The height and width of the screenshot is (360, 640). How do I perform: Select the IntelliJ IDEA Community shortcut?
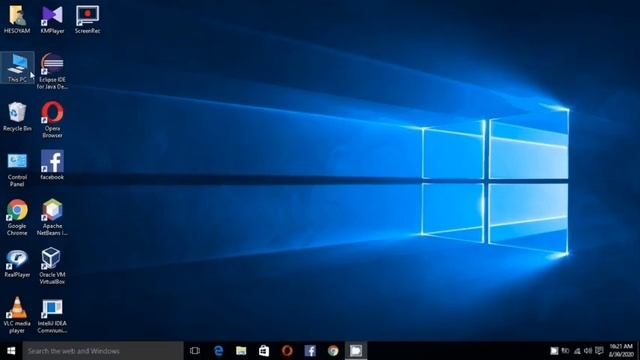coord(52,315)
